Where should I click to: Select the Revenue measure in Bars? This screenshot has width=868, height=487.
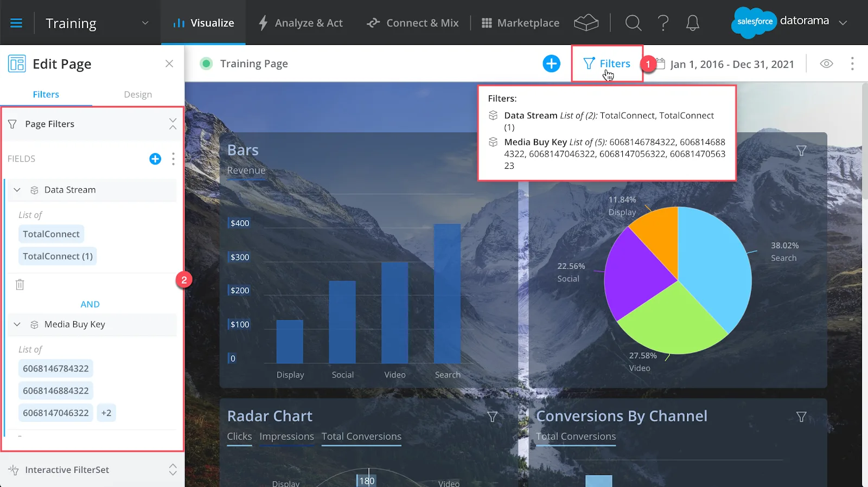click(246, 170)
